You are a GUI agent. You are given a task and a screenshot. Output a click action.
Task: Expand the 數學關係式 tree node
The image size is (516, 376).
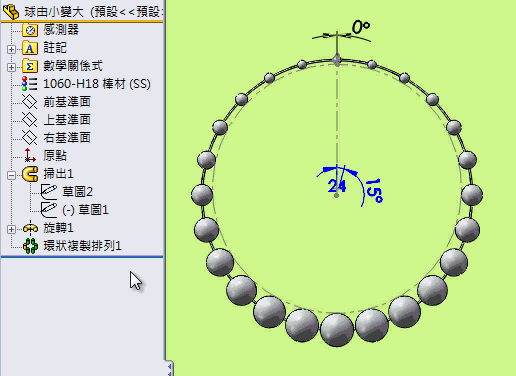click(x=11, y=67)
